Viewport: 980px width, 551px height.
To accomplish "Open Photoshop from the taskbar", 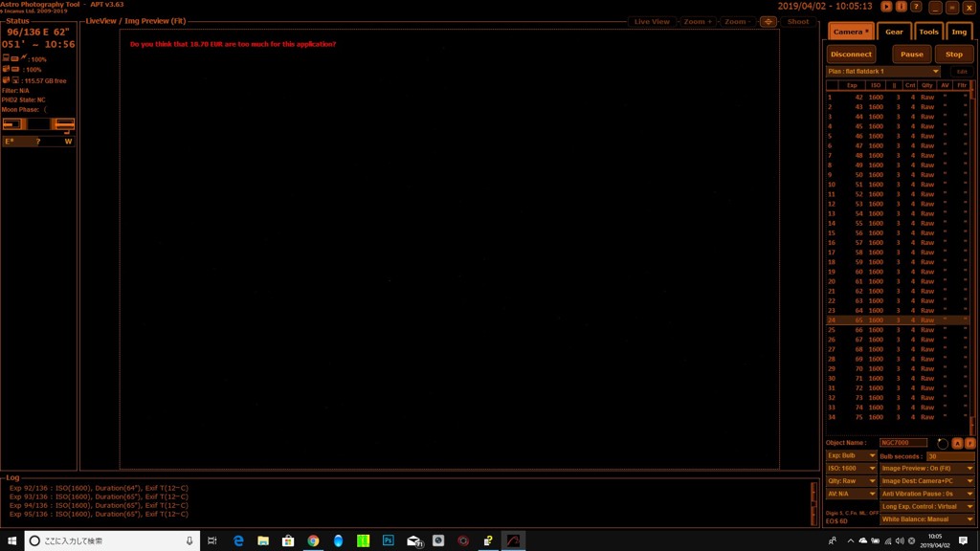I will point(389,541).
